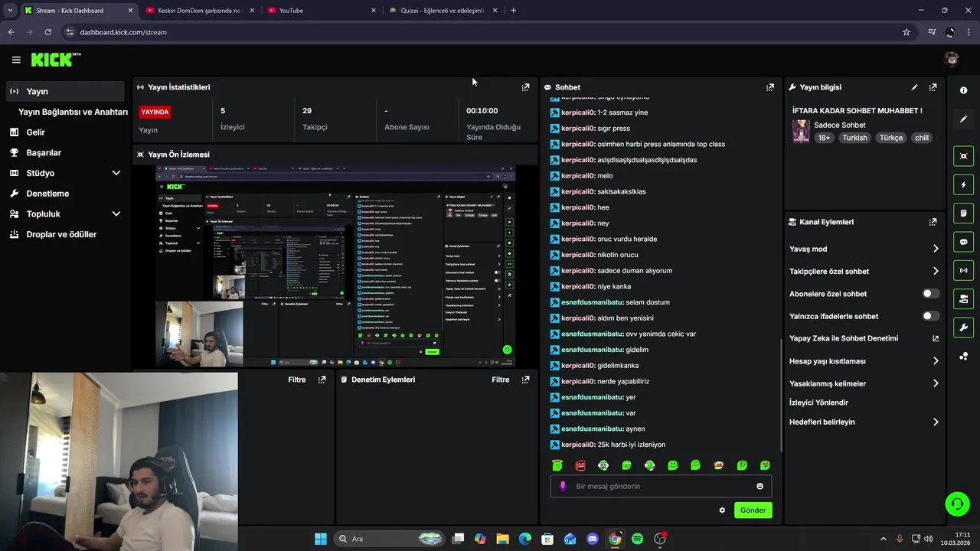Click the Gönder send button
This screenshot has width=980, height=551.
click(x=753, y=510)
